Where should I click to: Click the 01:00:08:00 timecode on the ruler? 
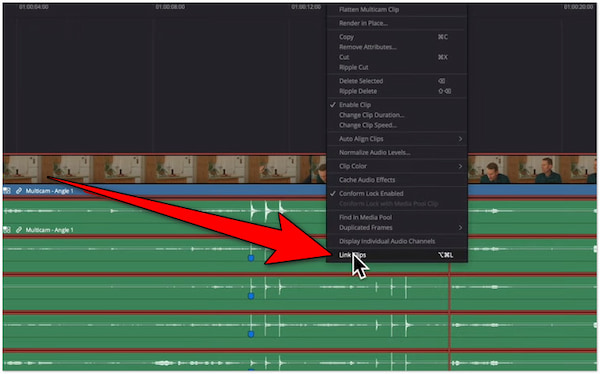[170, 7]
